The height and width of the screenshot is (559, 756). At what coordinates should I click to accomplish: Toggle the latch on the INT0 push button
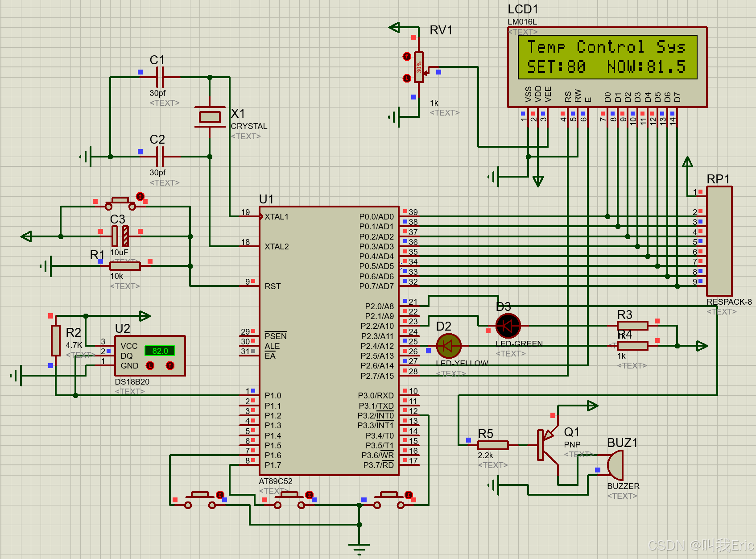point(409,495)
